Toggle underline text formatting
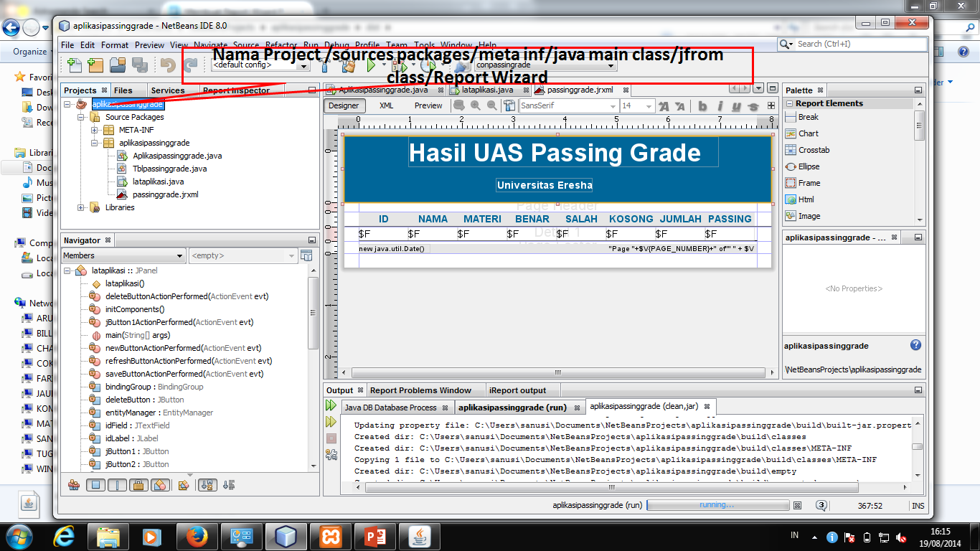This screenshot has height=551, width=980. point(736,106)
